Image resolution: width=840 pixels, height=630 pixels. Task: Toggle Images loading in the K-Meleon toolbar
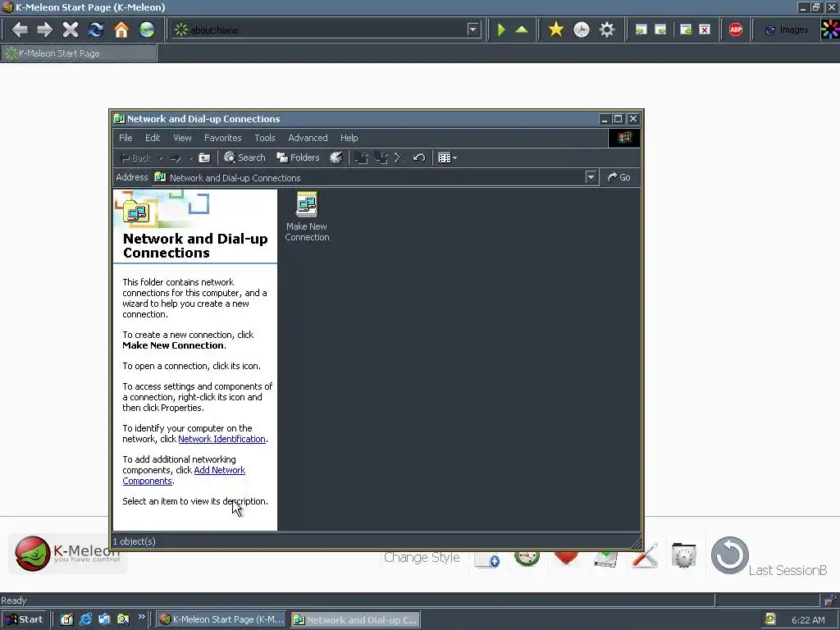(x=787, y=30)
